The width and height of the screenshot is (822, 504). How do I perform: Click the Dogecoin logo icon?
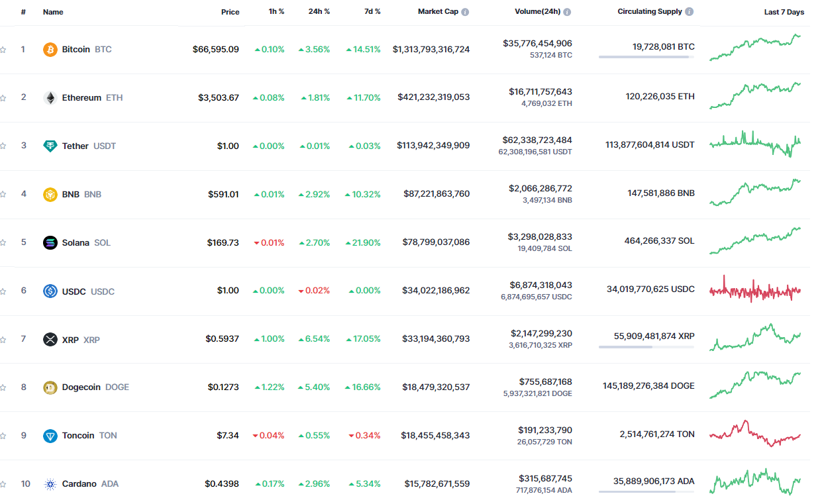point(50,387)
